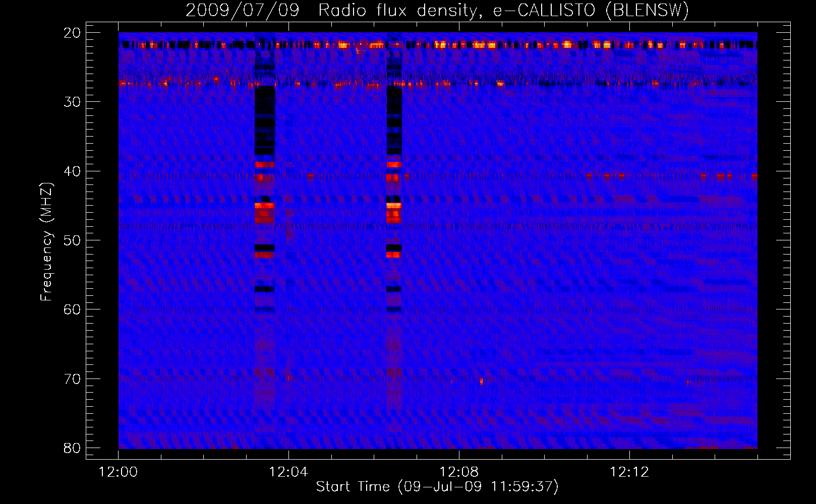
Task: Click the 60 frequency tick label
Action: click(x=72, y=309)
